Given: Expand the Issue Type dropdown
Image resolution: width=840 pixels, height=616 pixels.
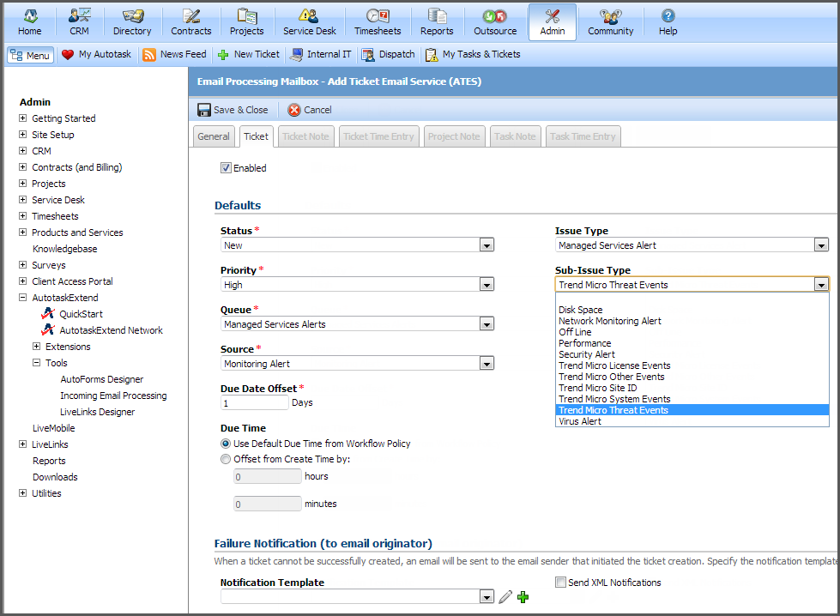Looking at the screenshot, I should pos(821,245).
